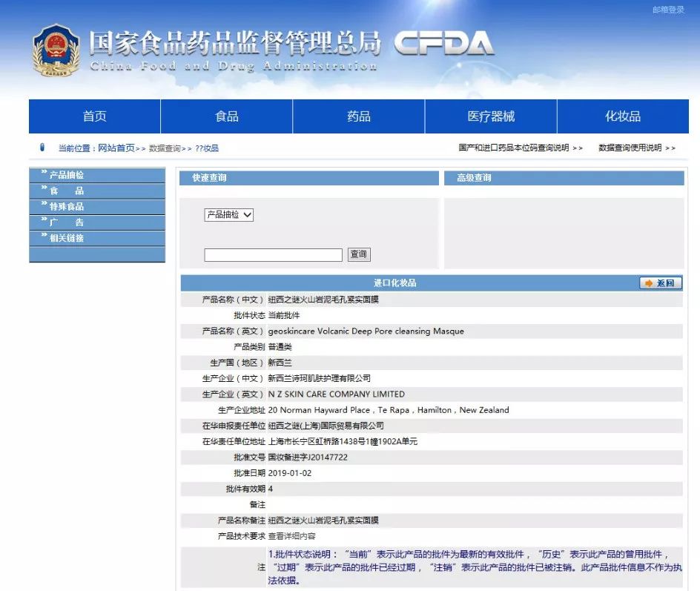Click the English name geoskincare Volcanic Deep Pore text

coord(366,331)
